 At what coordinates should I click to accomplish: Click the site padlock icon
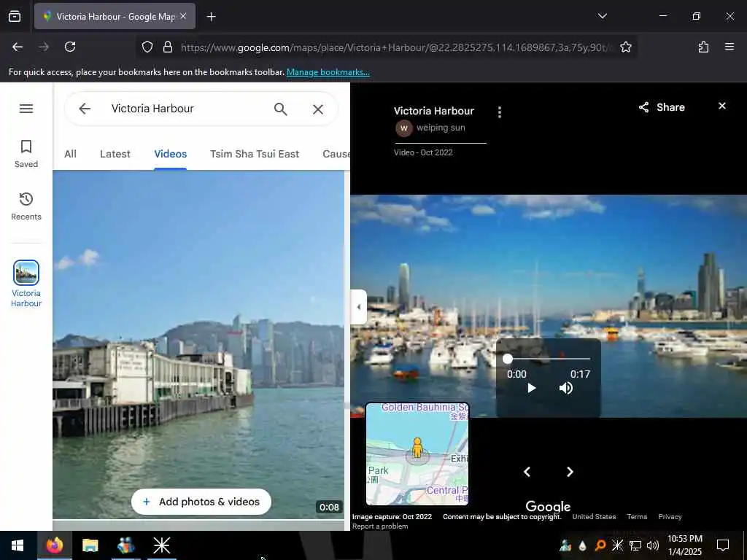[x=168, y=47]
